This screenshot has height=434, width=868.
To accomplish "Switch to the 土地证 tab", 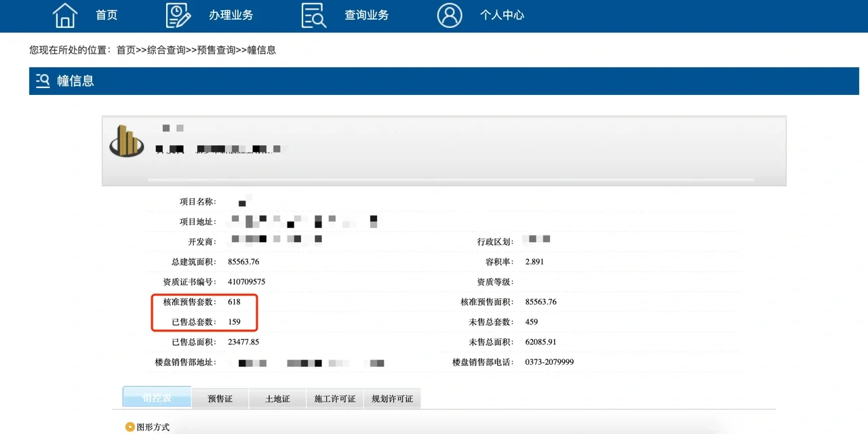I will pos(277,399).
